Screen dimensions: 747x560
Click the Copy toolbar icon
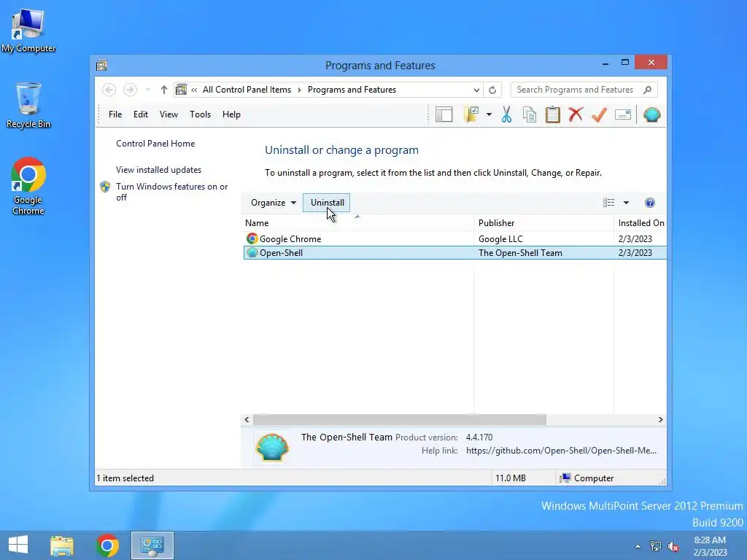530,114
